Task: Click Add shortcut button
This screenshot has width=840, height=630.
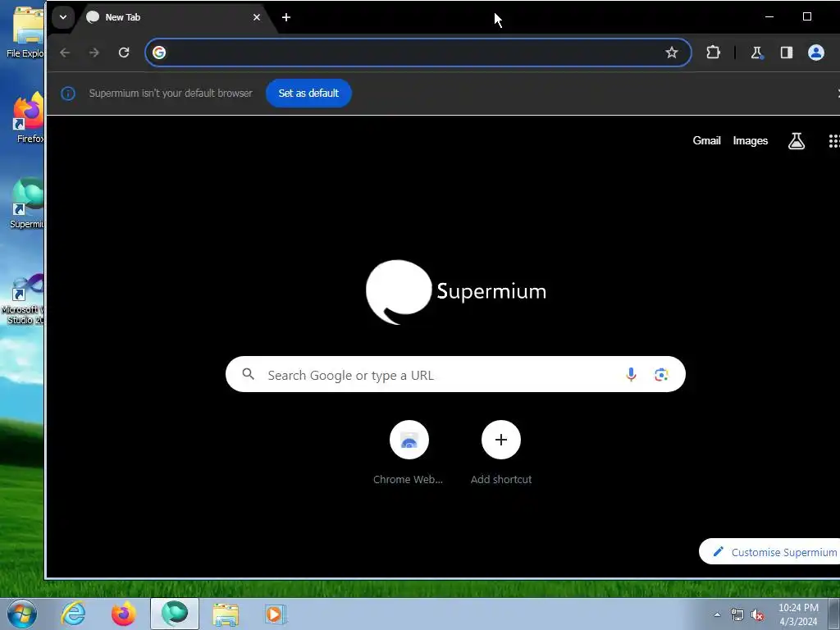Action: [x=501, y=453]
